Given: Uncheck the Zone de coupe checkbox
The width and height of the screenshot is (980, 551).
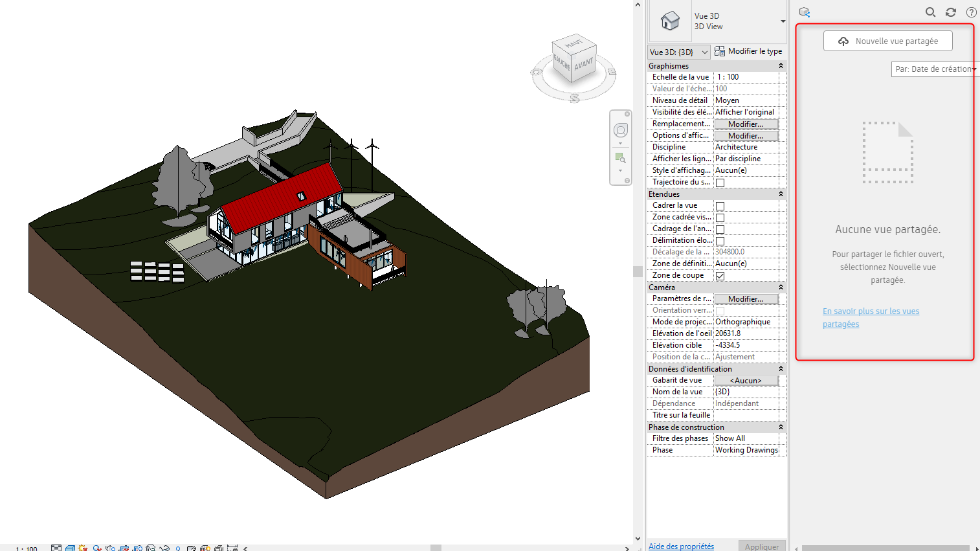Looking at the screenshot, I should click(x=720, y=276).
